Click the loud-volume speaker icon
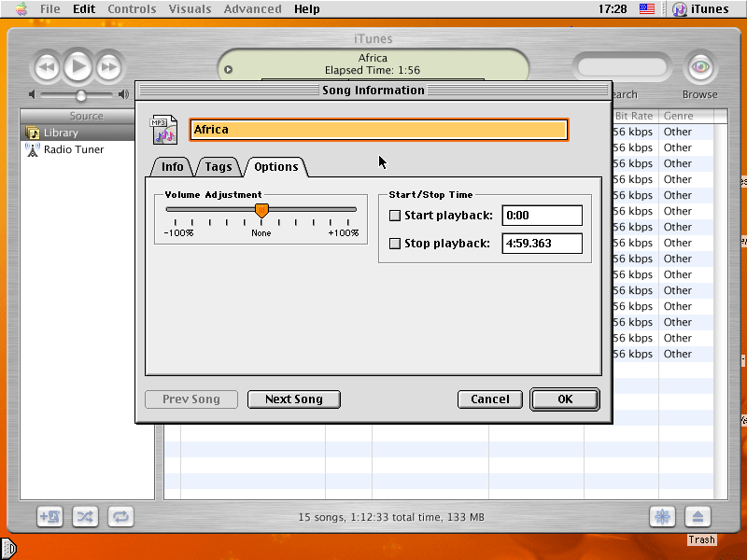Screen dimensions: 747x560 pos(123,94)
